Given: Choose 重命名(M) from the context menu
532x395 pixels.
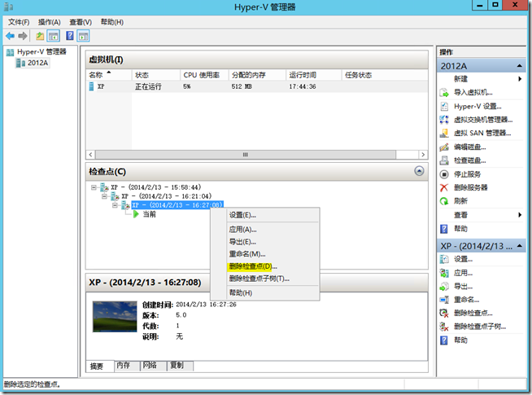Looking at the screenshot, I should tap(264, 254).
